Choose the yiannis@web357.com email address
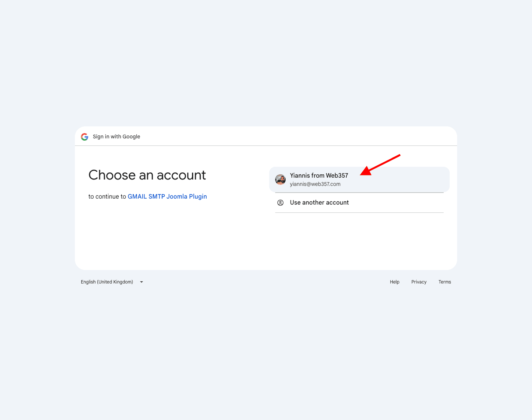Screen dimensions: 532x420 tap(315, 184)
